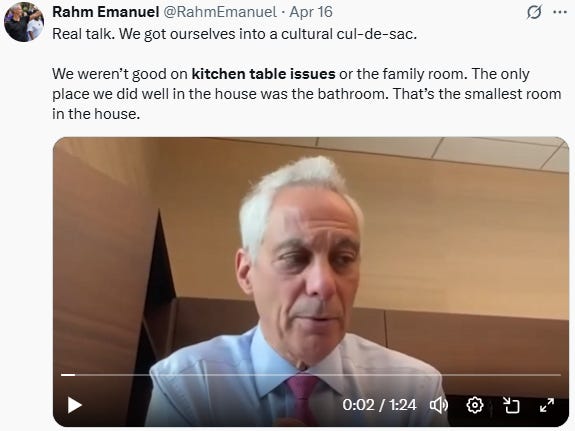The image size is (575, 431).
Task: Mute the video using the speaker icon
Action: pyautogui.click(x=439, y=405)
